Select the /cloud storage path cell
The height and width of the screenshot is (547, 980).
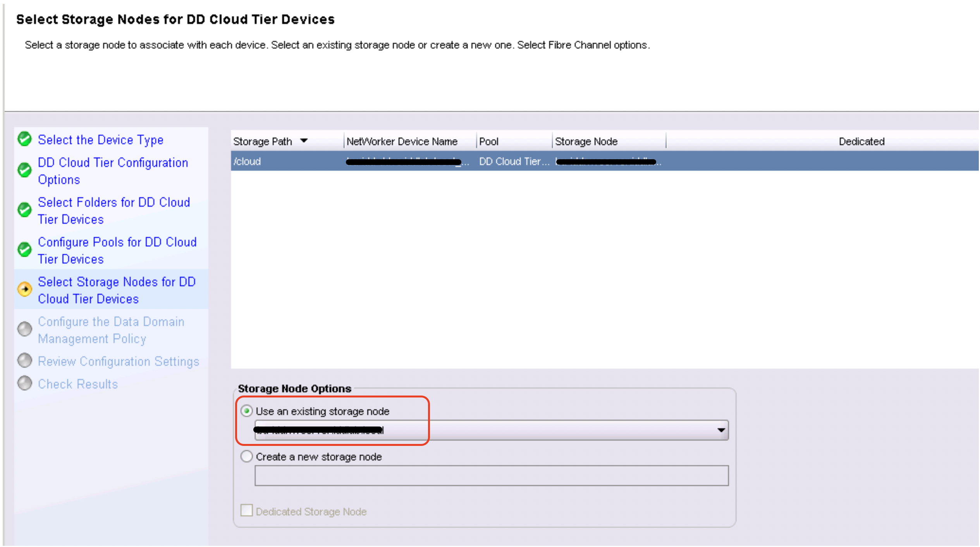click(x=287, y=161)
